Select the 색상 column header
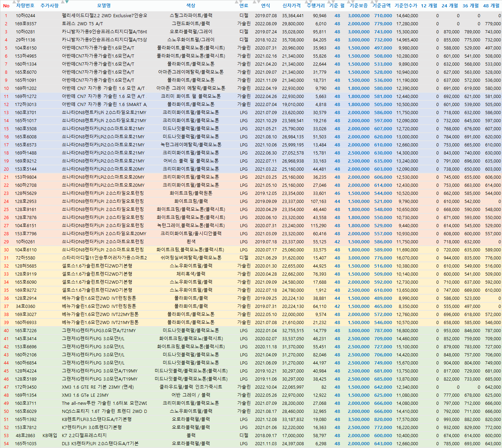The width and height of the screenshot is (502, 448). click(x=191, y=6)
